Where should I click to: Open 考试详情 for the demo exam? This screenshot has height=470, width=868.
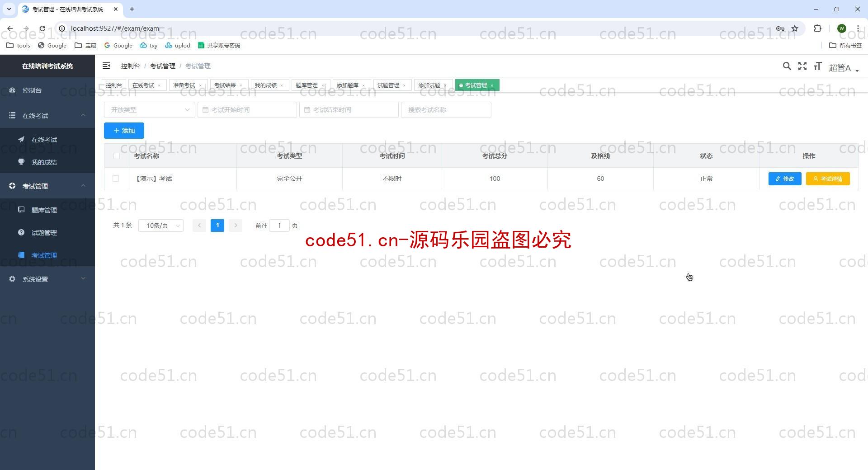pyautogui.click(x=828, y=179)
